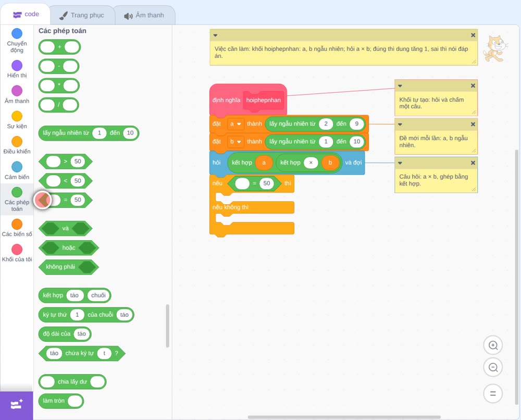Click the workspace horizontal scrollbar
Image resolution: width=521 pixels, height=420 pixels.
[x=344, y=417]
